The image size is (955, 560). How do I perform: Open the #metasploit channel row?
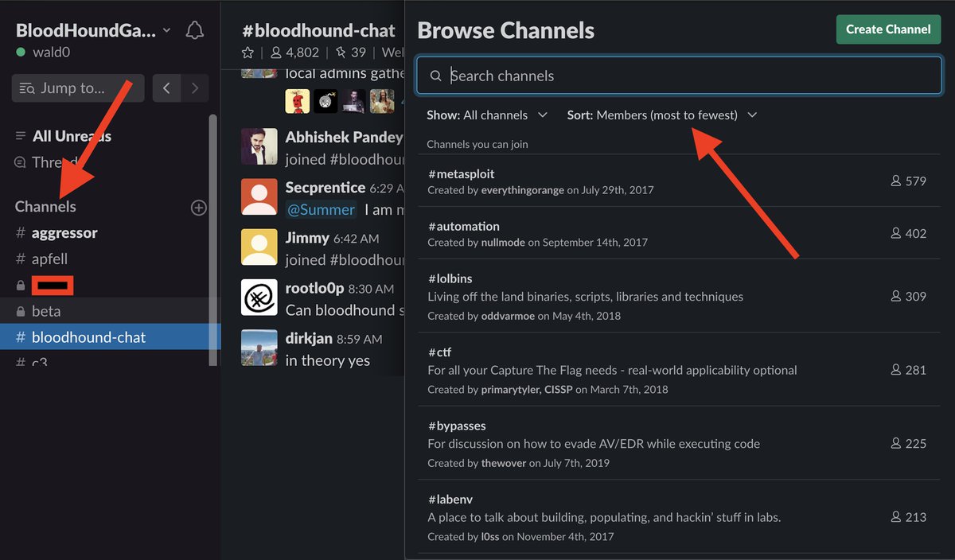[x=680, y=181]
